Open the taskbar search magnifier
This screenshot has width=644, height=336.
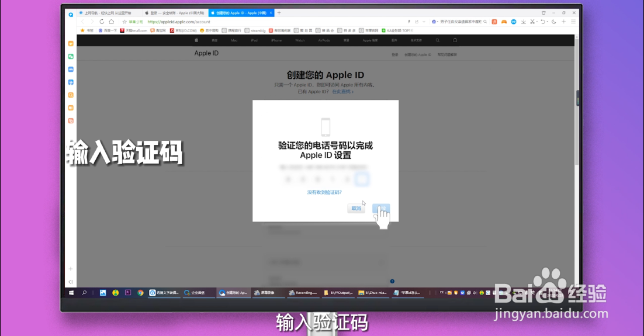click(84, 293)
